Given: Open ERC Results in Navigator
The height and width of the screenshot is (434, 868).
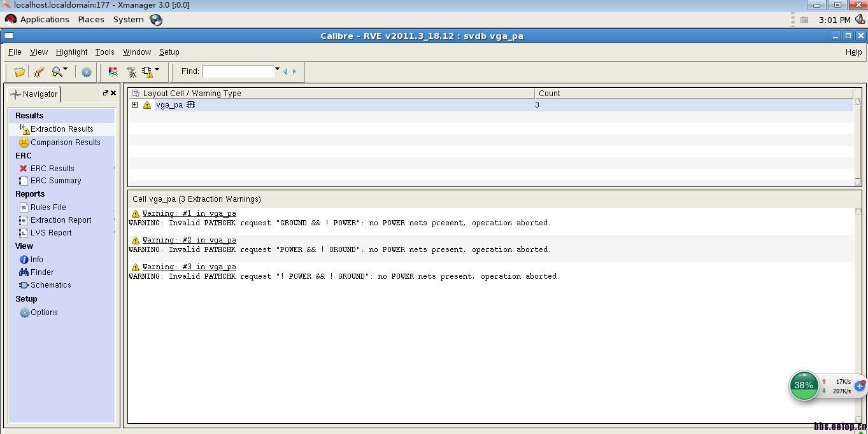Looking at the screenshot, I should [52, 169].
